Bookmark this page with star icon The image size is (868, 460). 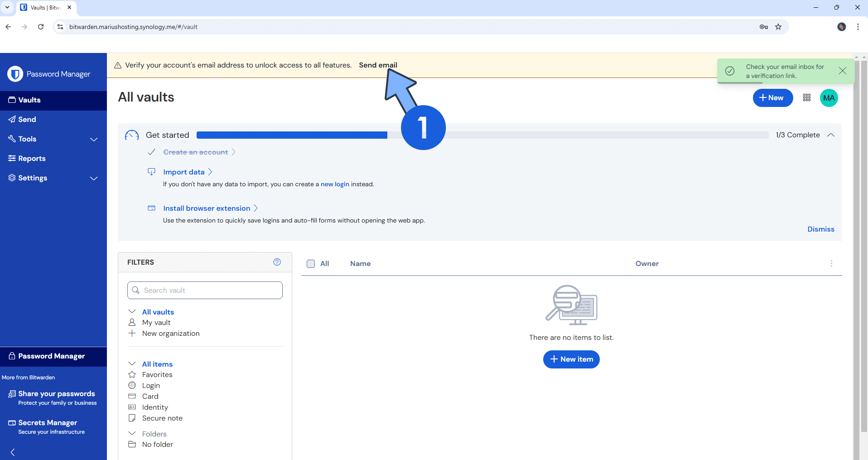(778, 27)
